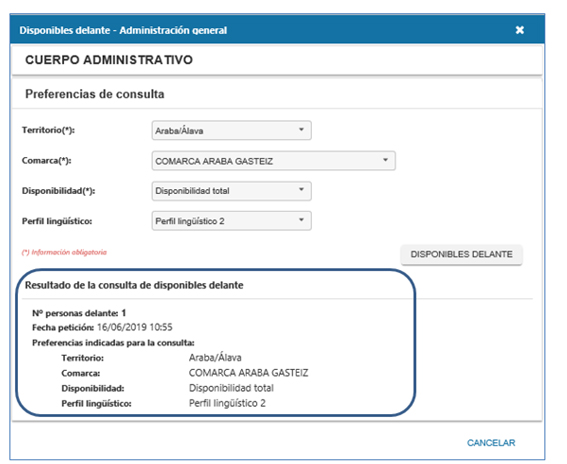Image resolution: width=567 pixels, height=464 pixels.
Task: Click the Territorio(*) field label
Action: pos(48,130)
